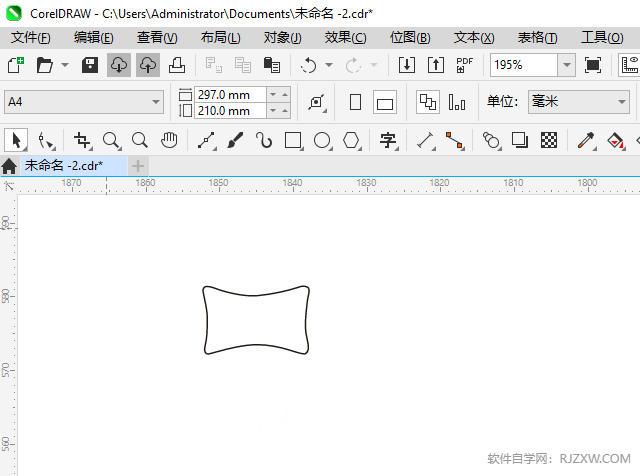640x476 pixels.
Task: Click the 195% zoom level field
Action: click(x=524, y=65)
